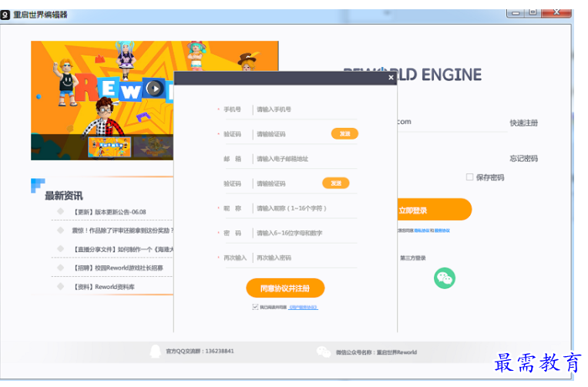
Task: Open the user agreement link in dialog
Action: [x=304, y=308]
